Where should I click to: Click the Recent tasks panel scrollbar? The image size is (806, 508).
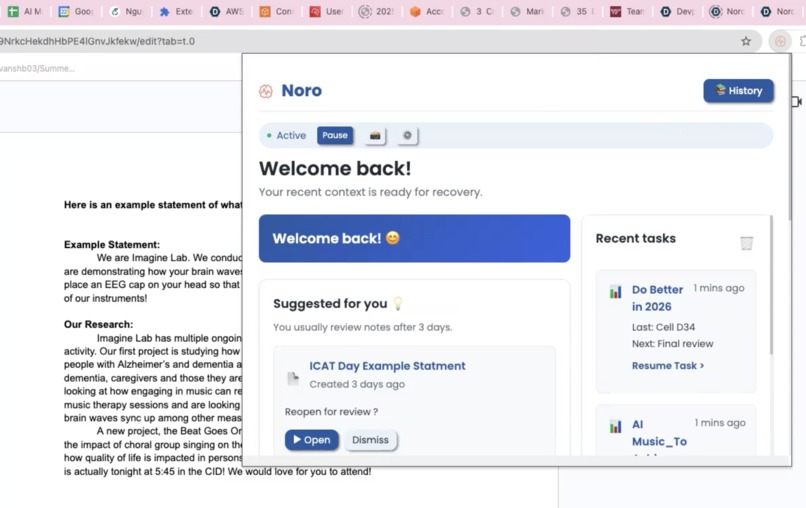point(771,285)
